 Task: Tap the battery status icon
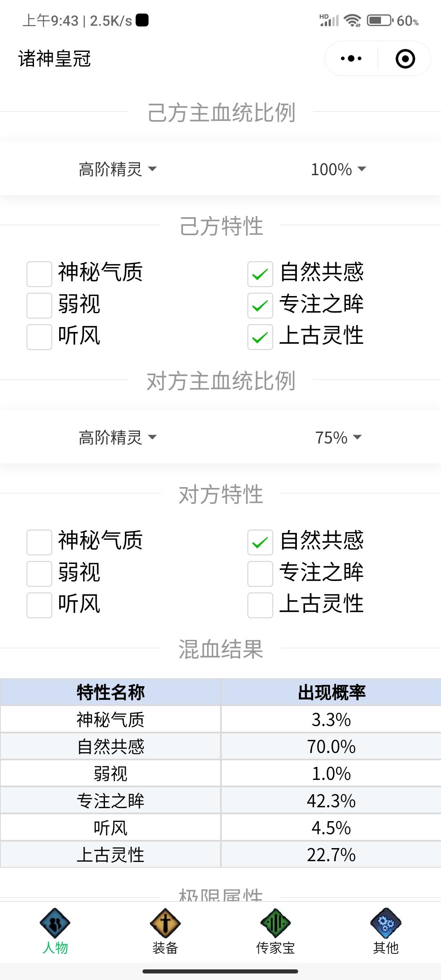[x=380, y=20]
